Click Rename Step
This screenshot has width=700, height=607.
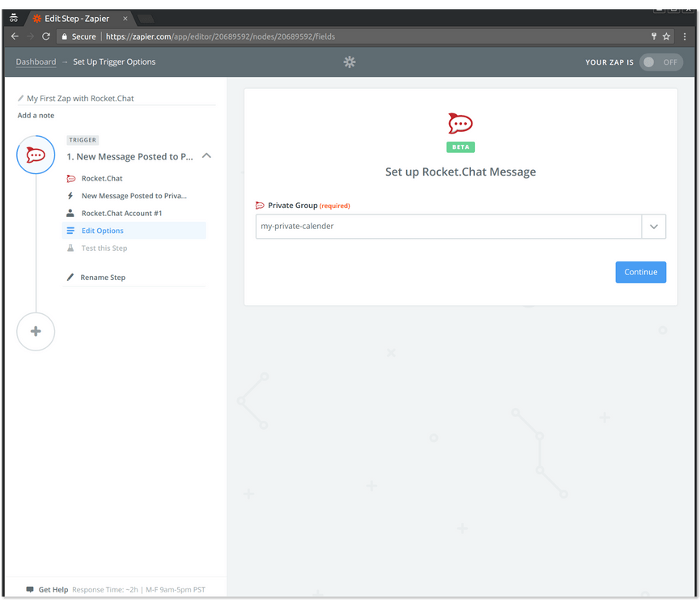click(x=103, y=278)
